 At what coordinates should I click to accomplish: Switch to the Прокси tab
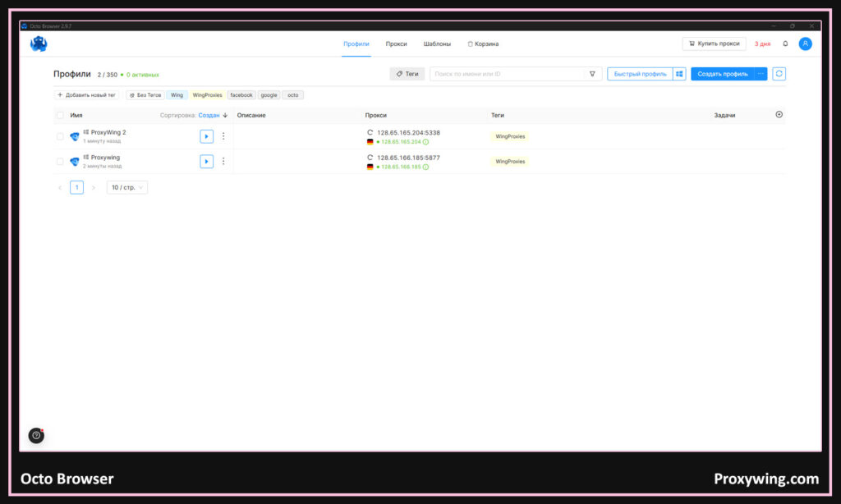tap(397, 44)
